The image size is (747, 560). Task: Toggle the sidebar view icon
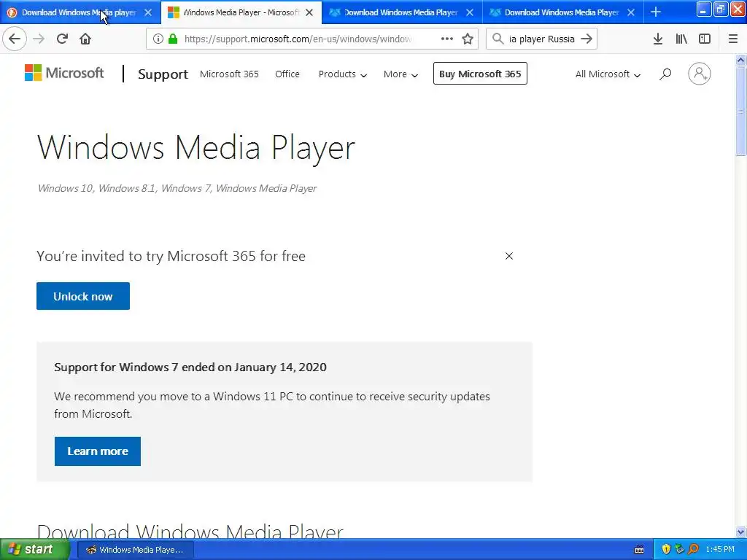(x=705, y=39)
